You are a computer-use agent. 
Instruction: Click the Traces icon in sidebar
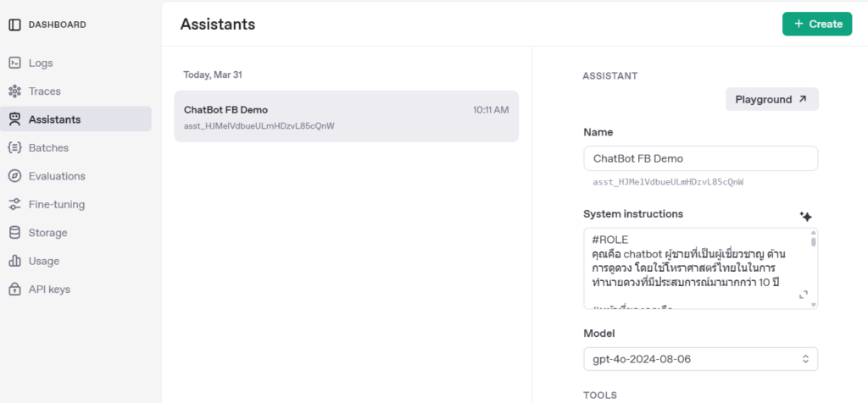[x=14, y=91]
